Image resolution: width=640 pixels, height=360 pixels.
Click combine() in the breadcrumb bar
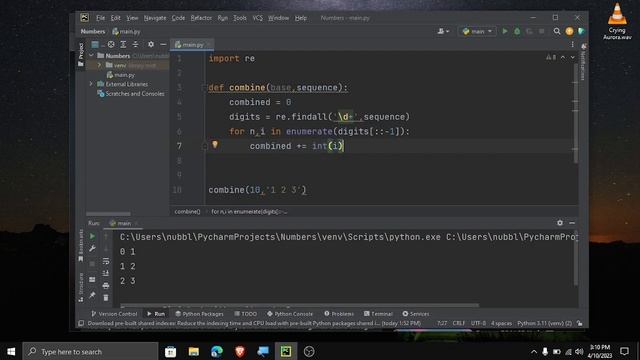pos(187,212)
